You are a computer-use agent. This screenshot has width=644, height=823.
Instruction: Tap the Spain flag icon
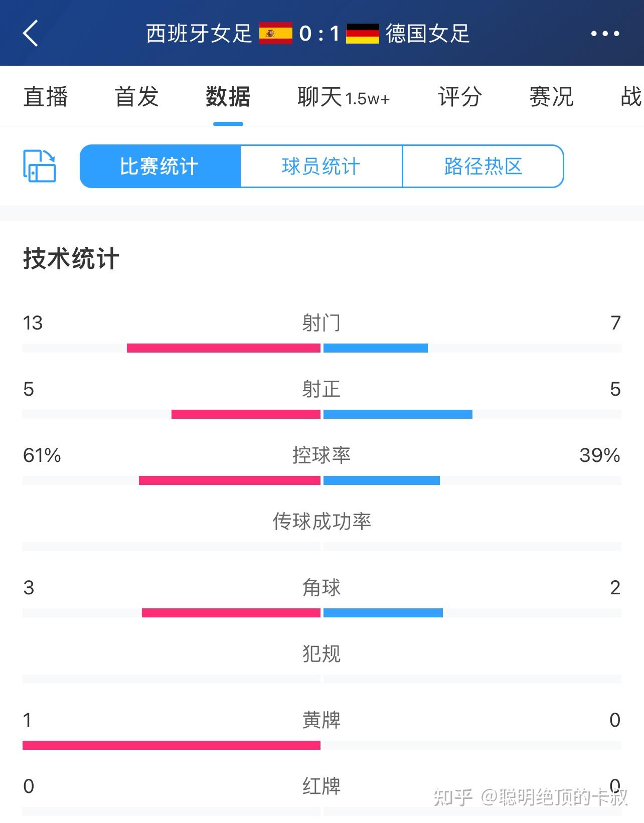tap(275, 34)
